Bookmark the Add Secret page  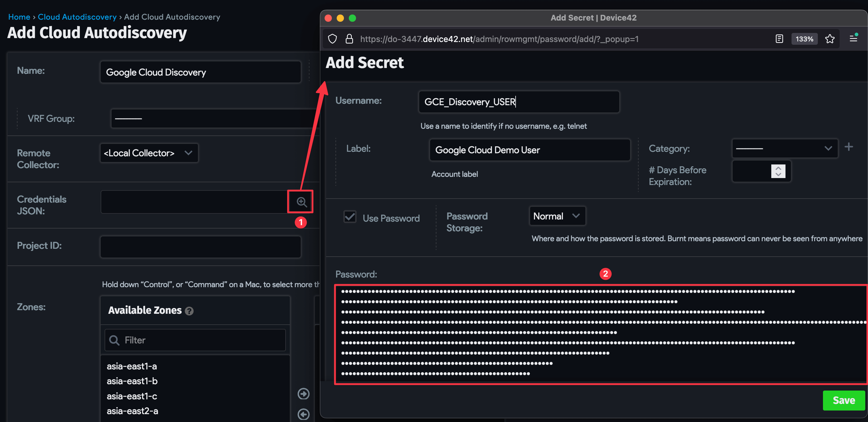(830, 39)
